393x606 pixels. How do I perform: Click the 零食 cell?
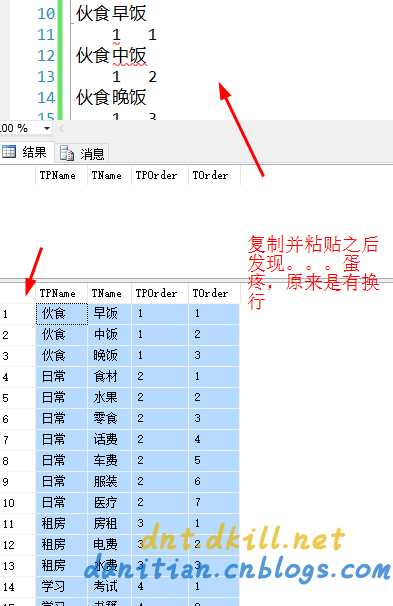coord(110,419)
